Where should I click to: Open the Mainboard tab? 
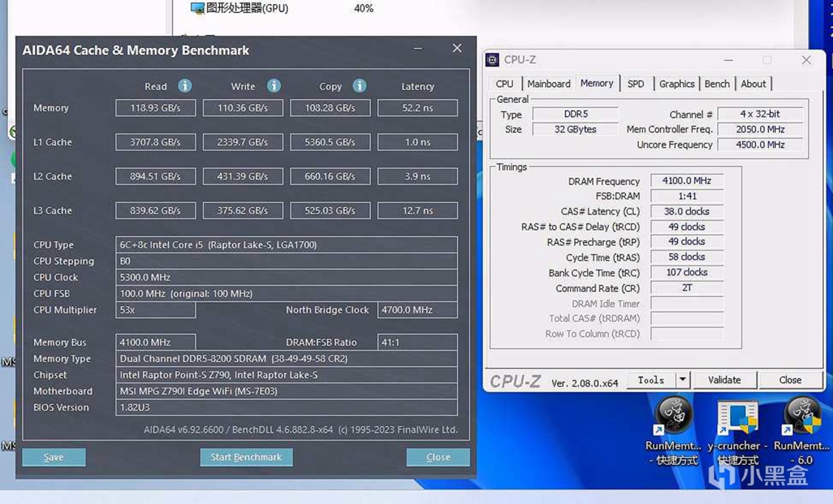pos(549,84)
